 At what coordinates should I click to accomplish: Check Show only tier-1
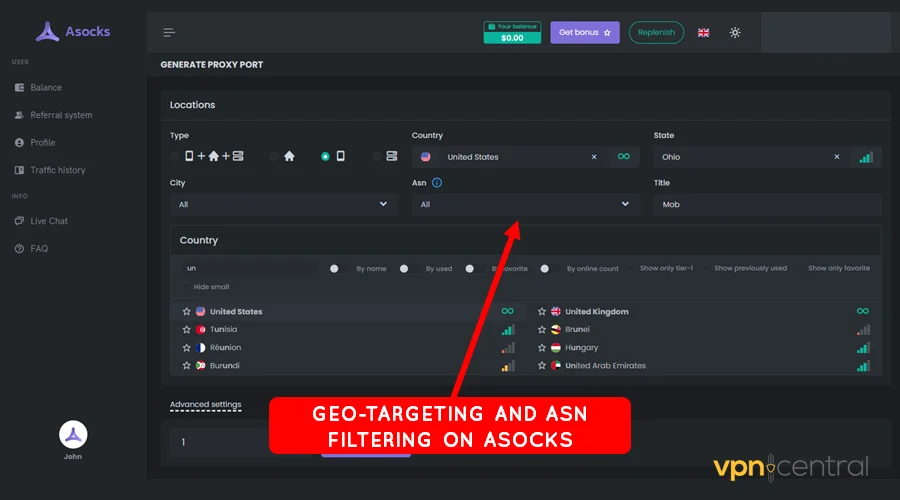click(632, 269)
